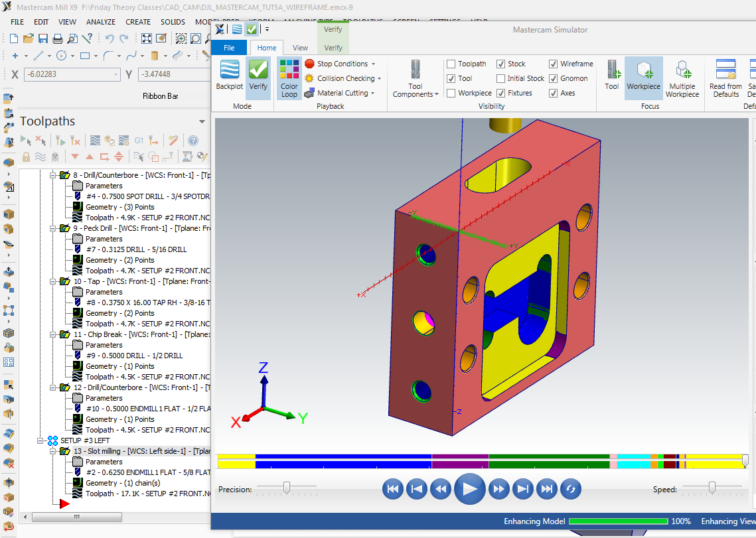Click the New file icon

(x=14, y=38)
